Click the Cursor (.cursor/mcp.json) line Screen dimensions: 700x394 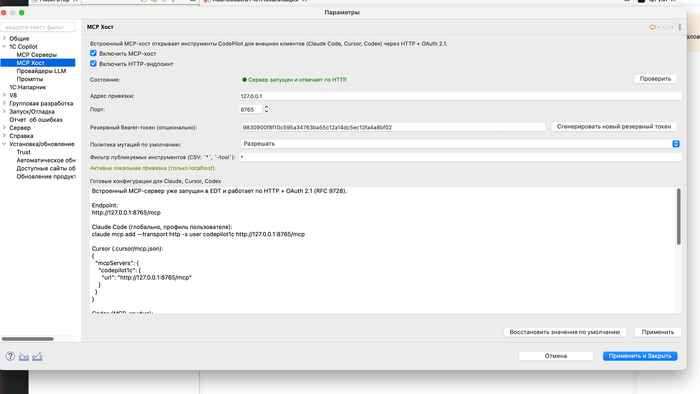[127, 249]
